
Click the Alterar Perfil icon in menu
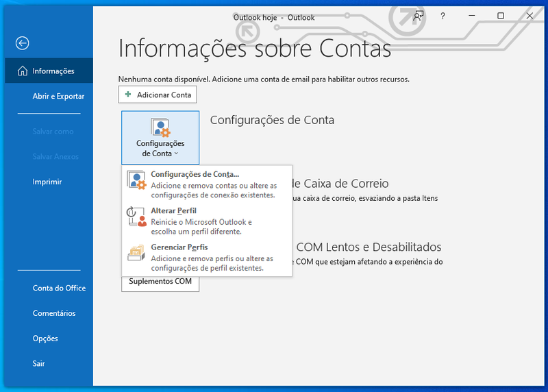tap(137, 217)
